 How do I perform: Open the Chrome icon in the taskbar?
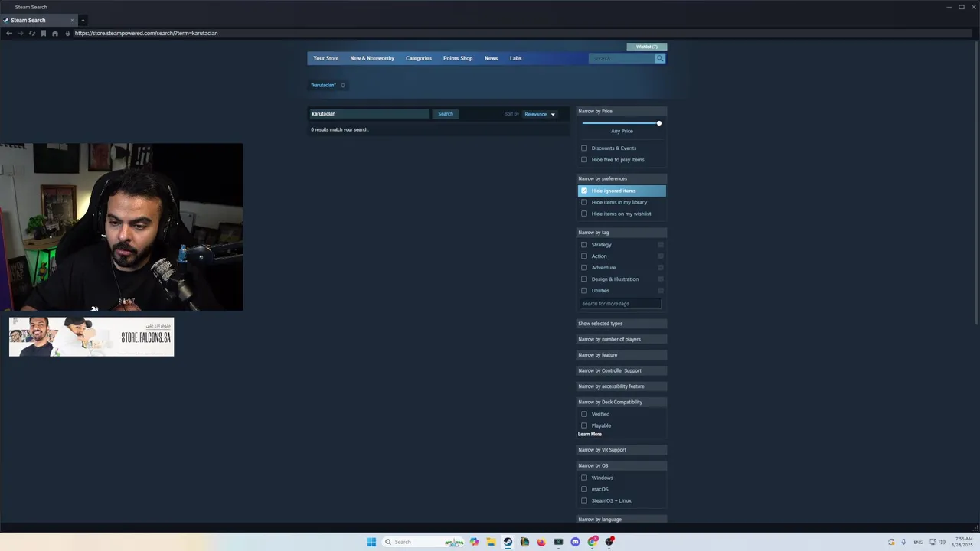click(x=593, y=542)
